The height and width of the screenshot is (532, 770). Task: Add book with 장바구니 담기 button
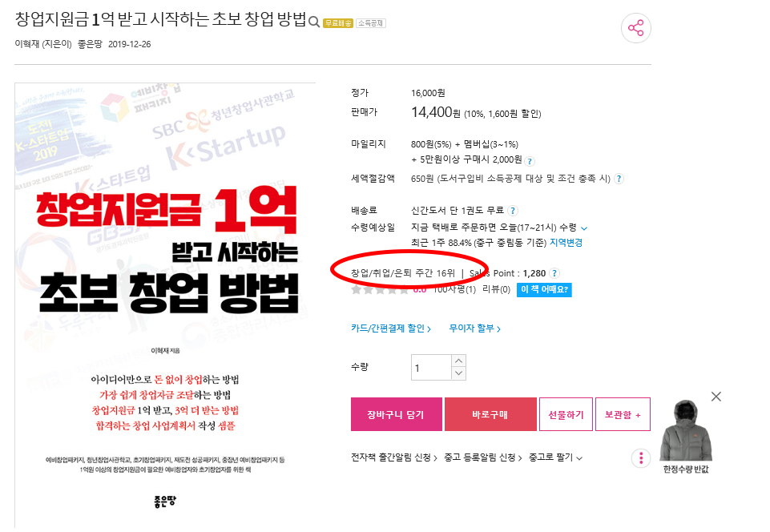tap(397, 414)
